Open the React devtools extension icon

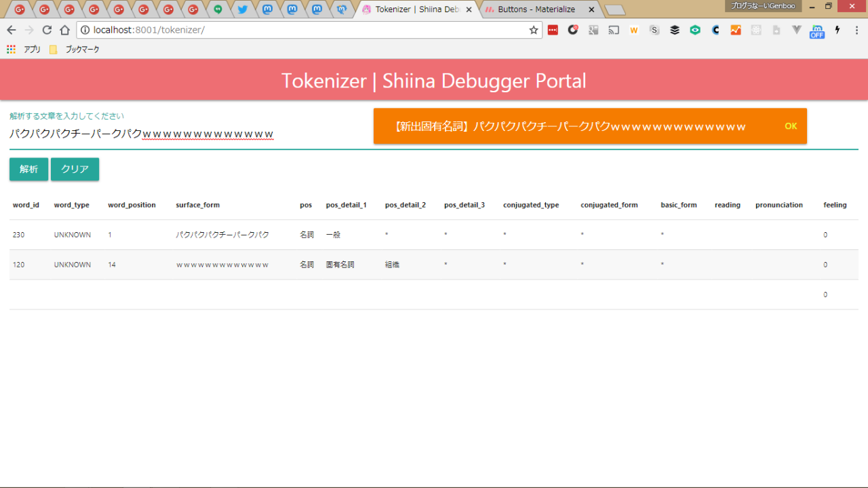(x=756, y=30)
